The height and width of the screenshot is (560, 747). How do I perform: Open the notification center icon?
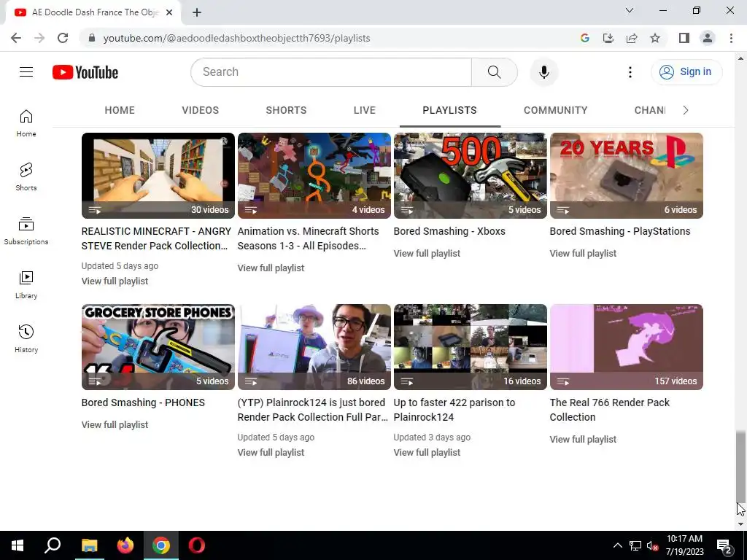click(x=724, y=545)
